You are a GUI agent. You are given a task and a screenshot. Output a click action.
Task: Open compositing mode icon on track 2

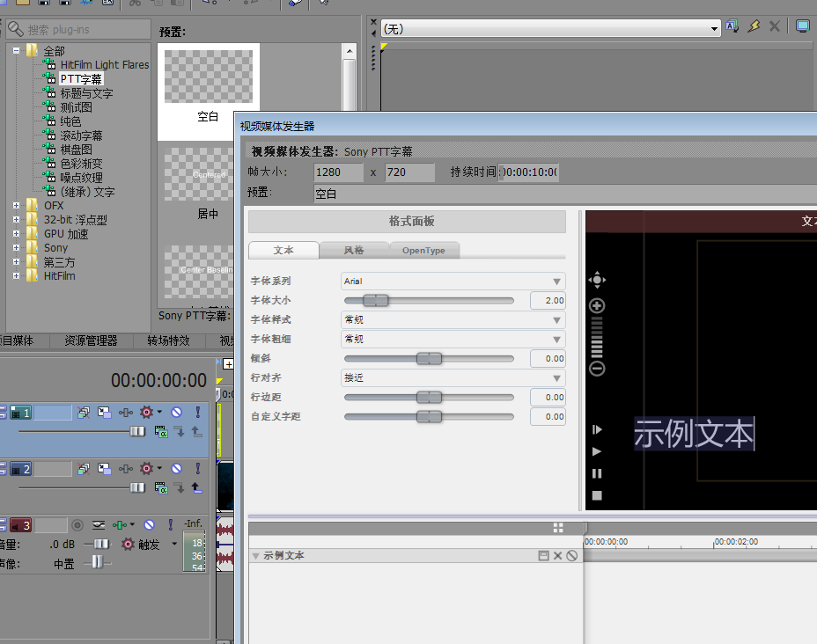161,487
